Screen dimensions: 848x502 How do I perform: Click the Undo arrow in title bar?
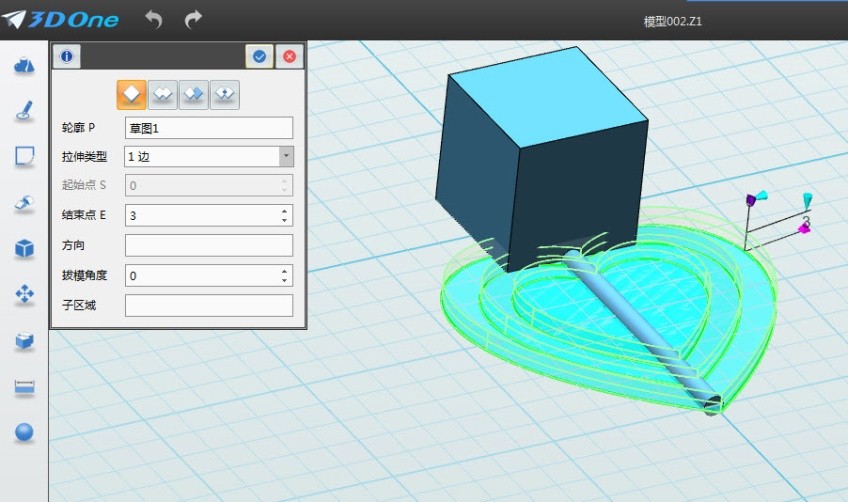[153, 19]
